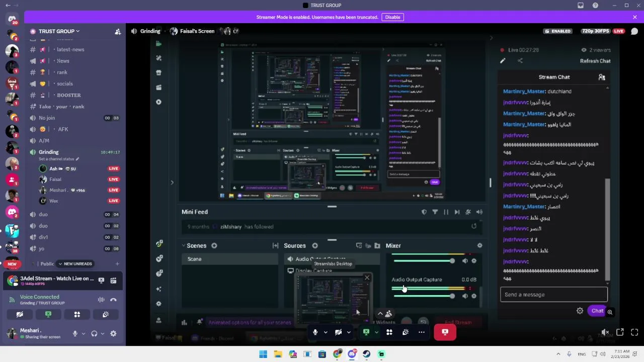Expand the show-members chevron above call controls
This screenshot has width=644, height=362.
(x=380, y=314)
